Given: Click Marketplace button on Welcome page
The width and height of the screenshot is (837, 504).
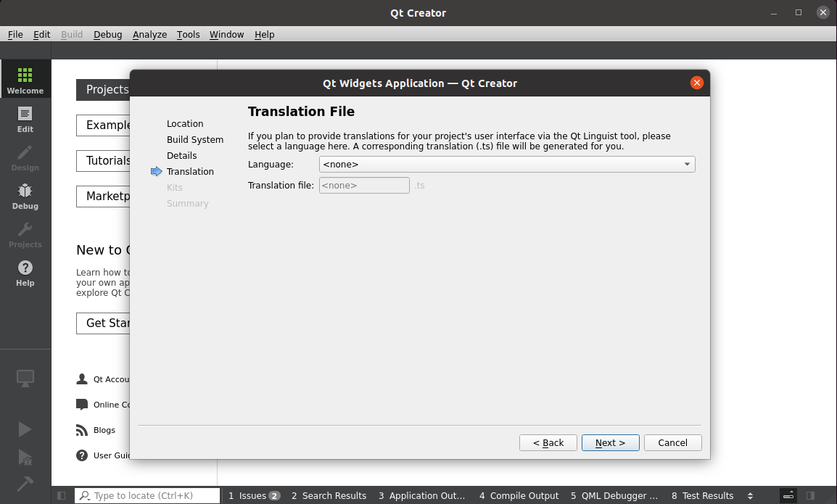Looking at the screenshot, I should coord(103,197).
